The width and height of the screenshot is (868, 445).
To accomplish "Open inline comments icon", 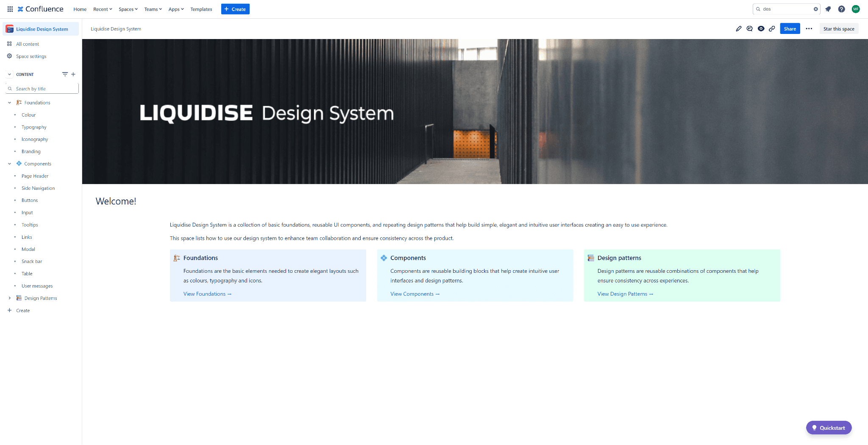I will point(750,29).
